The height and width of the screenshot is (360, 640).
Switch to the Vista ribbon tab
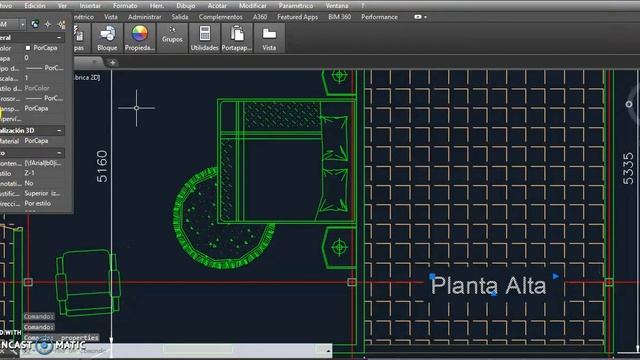click(111, 17)
